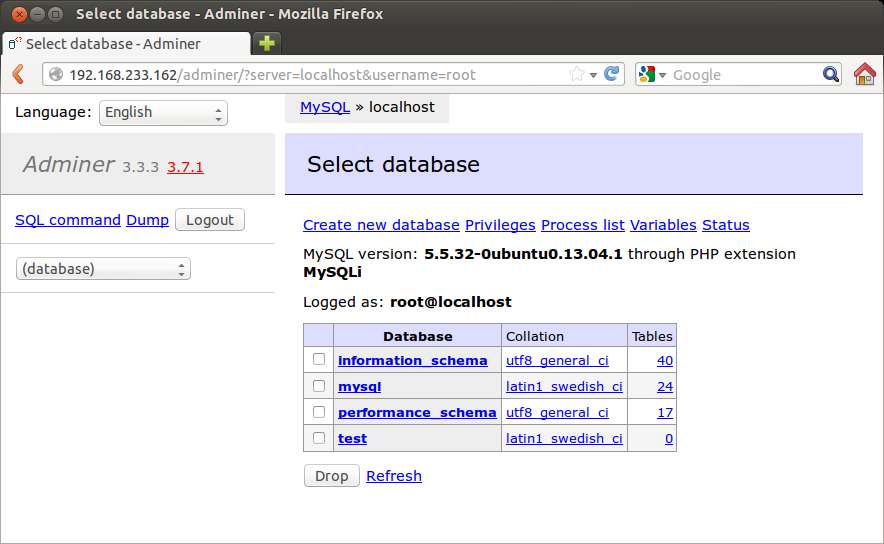Click the Tables column header

tap(652, 337)
